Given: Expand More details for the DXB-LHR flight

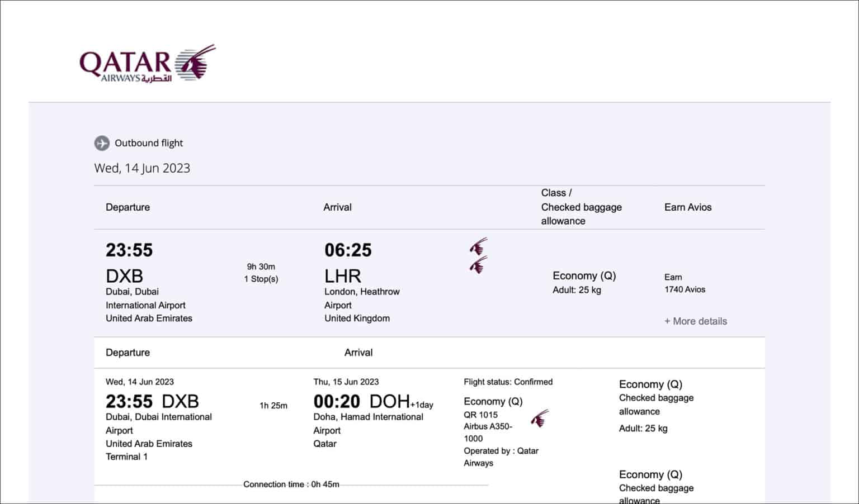Looking at the screenshot, I should [x=696, y=321].
